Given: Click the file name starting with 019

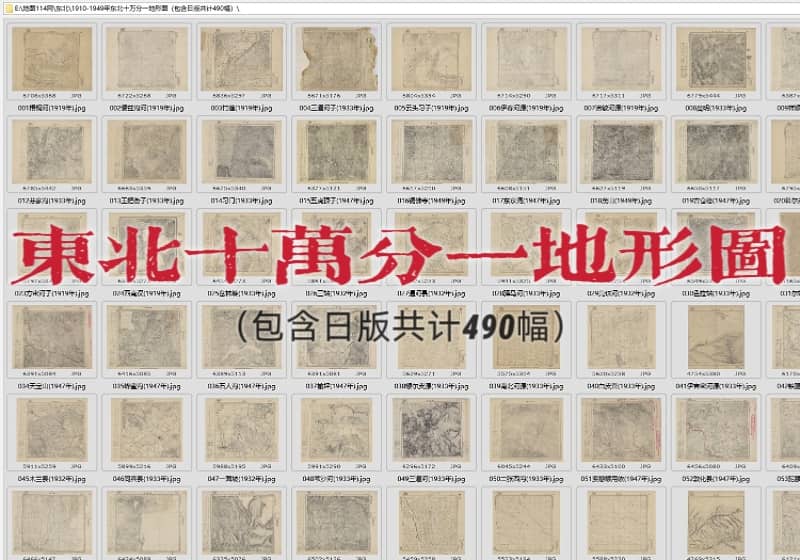Looking at the screenshot, I should [716, 201].
